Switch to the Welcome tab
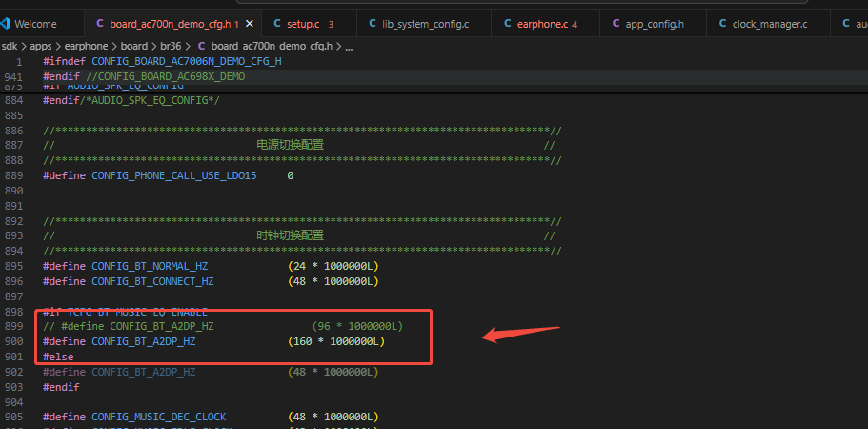The width and height of the screenshot is (868, 429). (x=35, y=24)
